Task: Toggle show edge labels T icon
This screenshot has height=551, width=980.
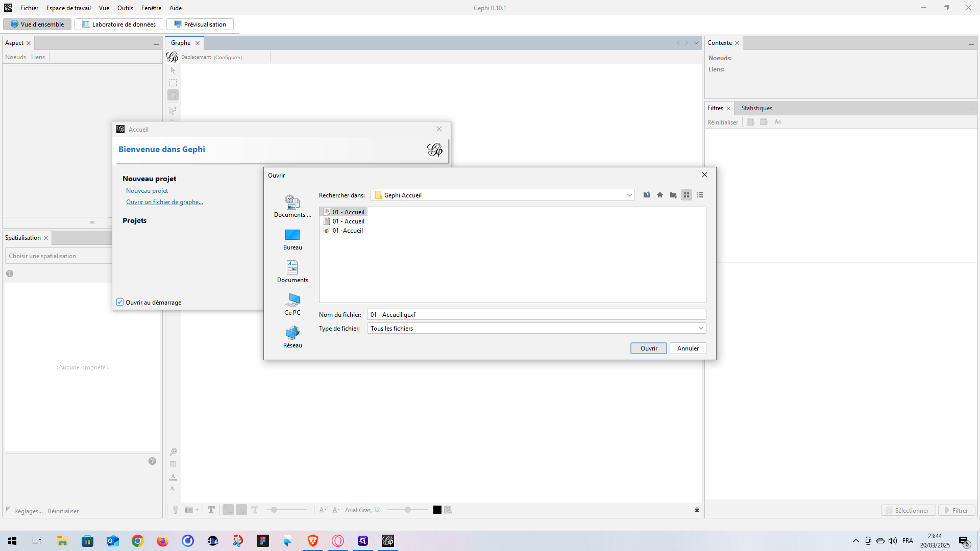Action: pyautogui.click(x=255, y=510)
